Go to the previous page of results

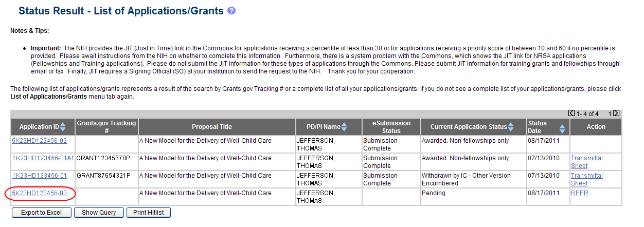click(x=571, y=113)
